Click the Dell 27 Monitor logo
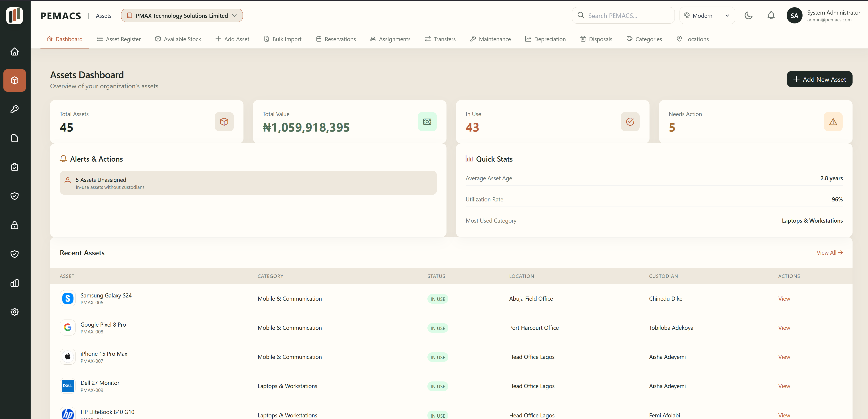This screenshot has width=868, height=419. tap(68, 386)
